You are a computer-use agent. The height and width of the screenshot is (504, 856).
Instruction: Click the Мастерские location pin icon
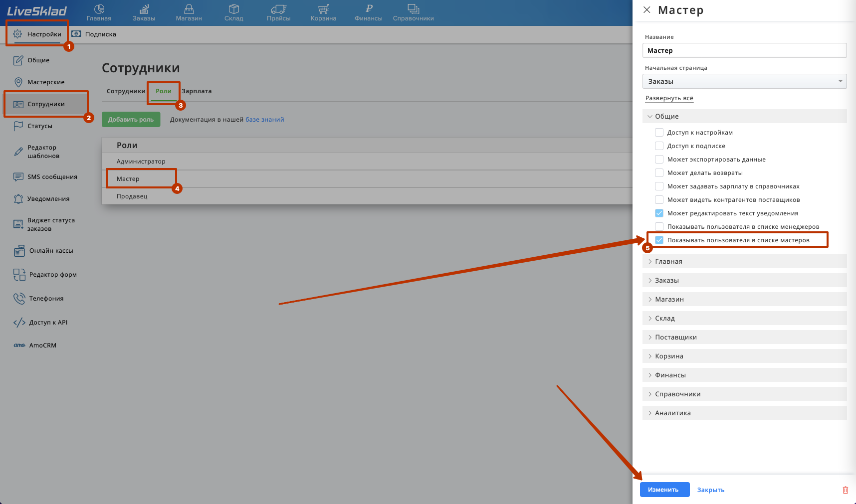click(x=18, y=82)
